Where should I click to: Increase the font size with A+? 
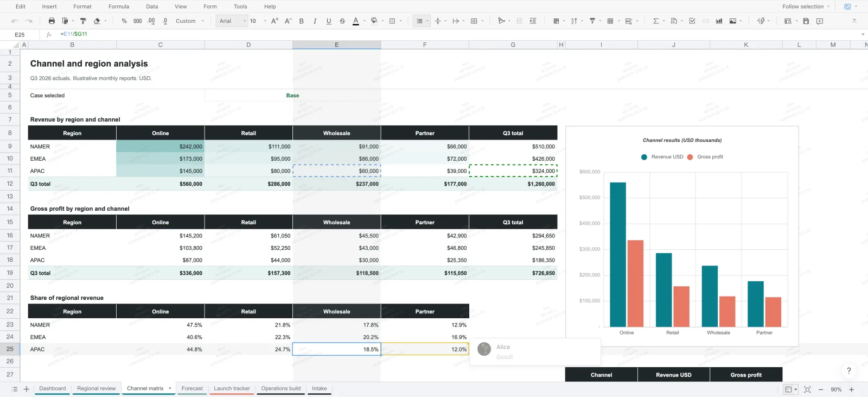click(x=275, y=21)
